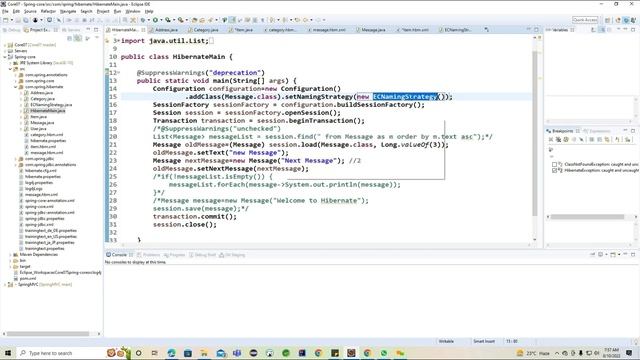Collapse the Spring-core project node
This screenshot has width=640, height=360.
[x=5, y=57]
